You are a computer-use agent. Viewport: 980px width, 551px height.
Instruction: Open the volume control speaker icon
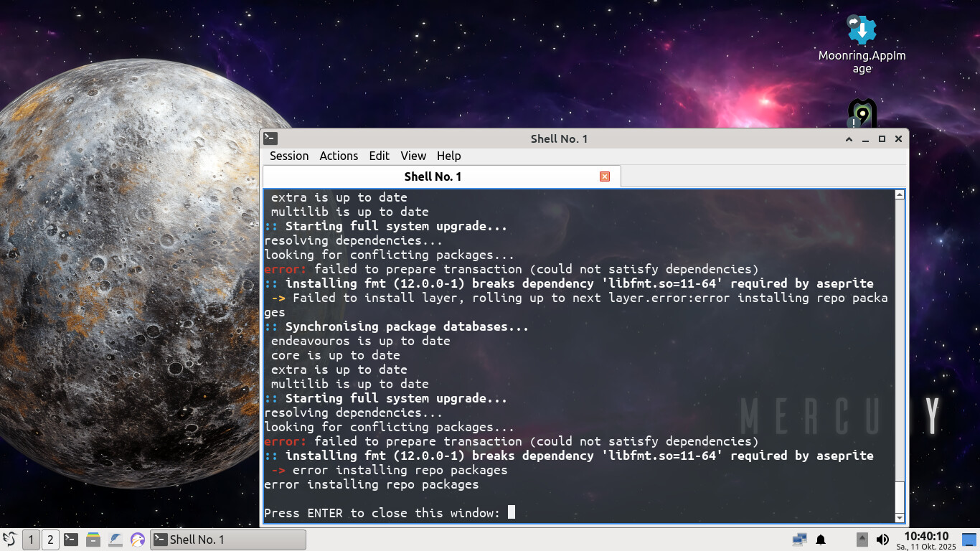click(x=882, y=540)
